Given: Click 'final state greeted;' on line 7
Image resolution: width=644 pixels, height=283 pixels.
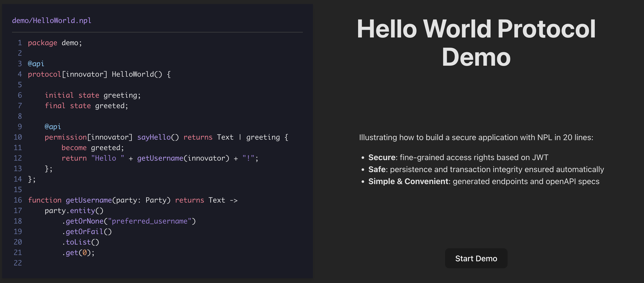Looking at the screenshot, I should tap(86, 106).
